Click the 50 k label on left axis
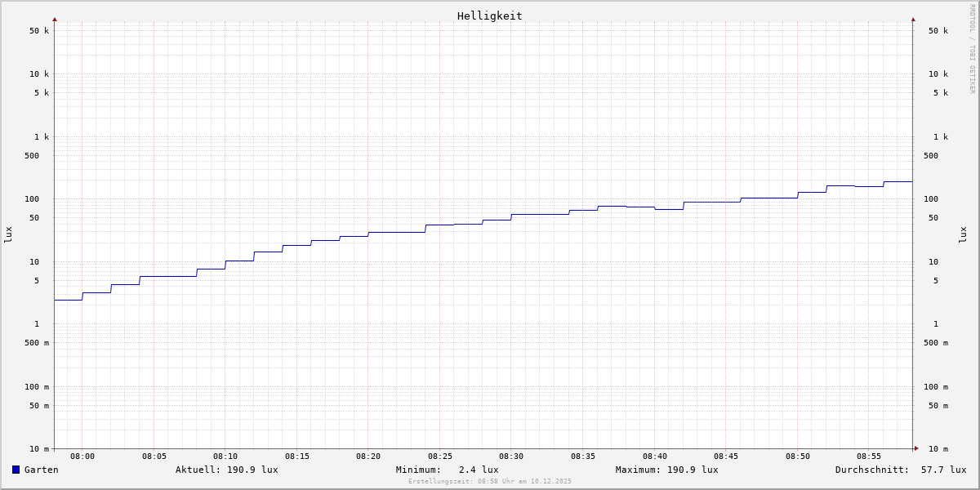This screenshot has width=980, height=490. 39,31
